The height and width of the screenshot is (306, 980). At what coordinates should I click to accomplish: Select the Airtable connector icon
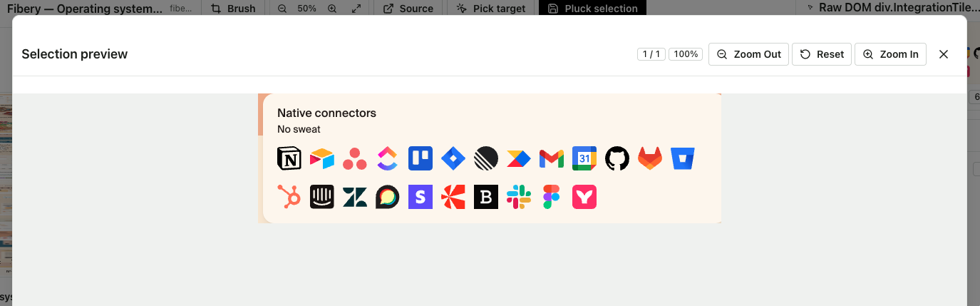tap(322, 158)
